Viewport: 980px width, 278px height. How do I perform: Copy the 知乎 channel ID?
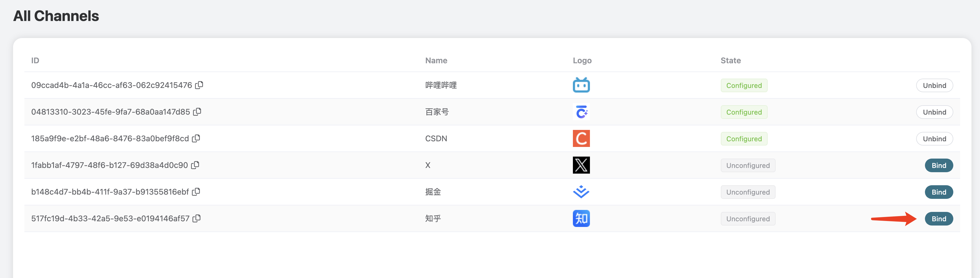click(x=197, y=218)
